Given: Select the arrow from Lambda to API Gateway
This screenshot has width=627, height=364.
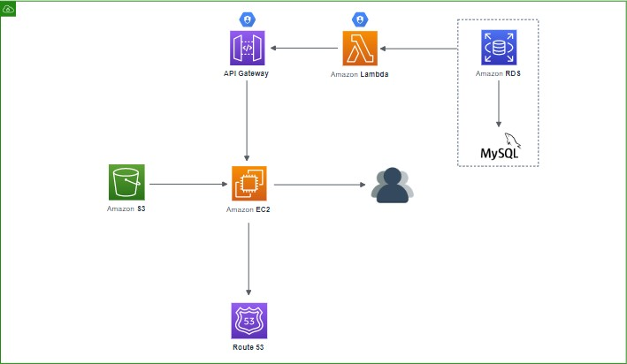Looking at the screenshot, I should tap(304, 48).
